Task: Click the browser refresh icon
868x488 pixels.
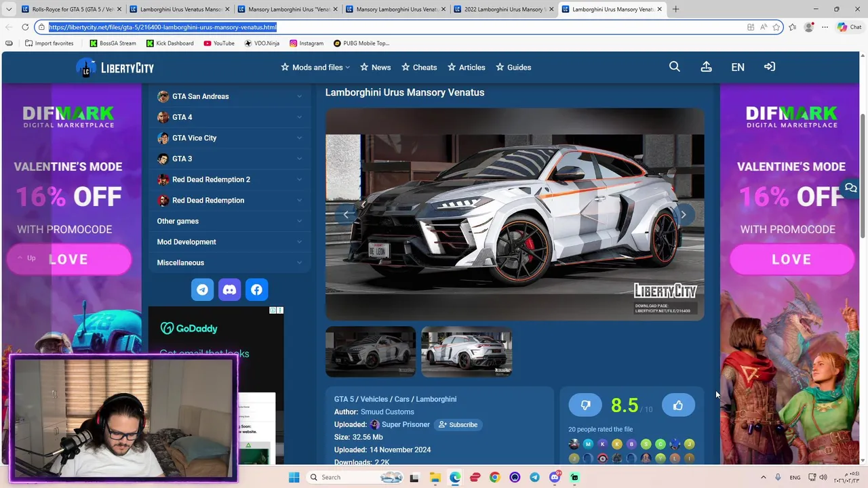Action: 25,27
